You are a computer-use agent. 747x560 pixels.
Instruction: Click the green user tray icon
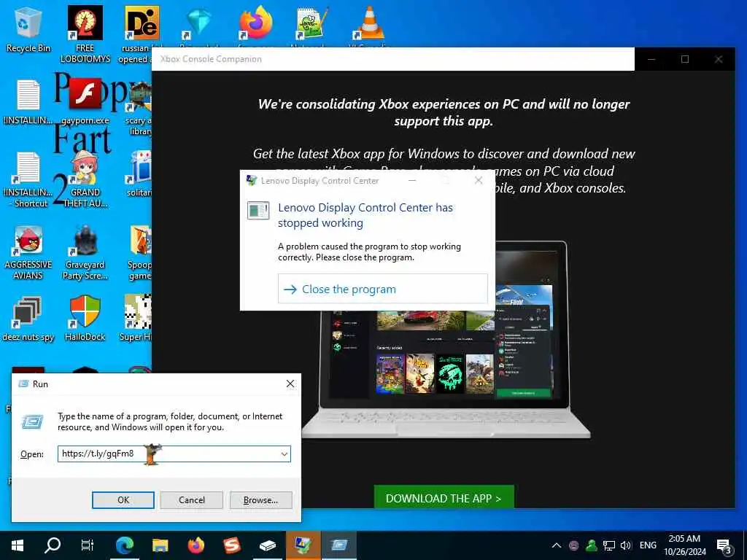592,545
